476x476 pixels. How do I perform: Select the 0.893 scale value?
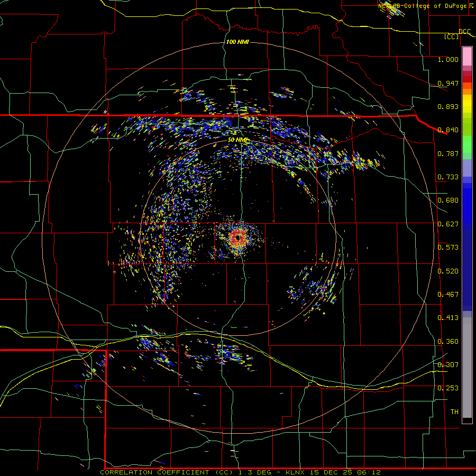click(x=448, y=106)
